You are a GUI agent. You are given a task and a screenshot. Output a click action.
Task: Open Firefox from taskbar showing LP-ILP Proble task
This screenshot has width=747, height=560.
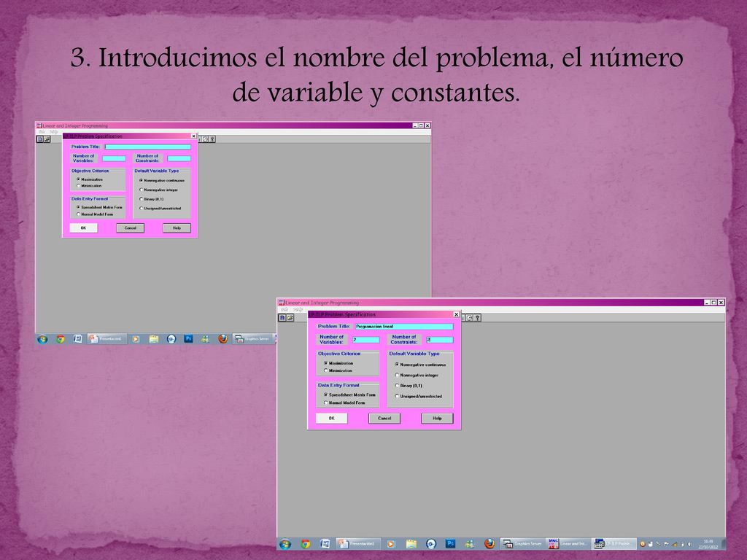point(489,544)
